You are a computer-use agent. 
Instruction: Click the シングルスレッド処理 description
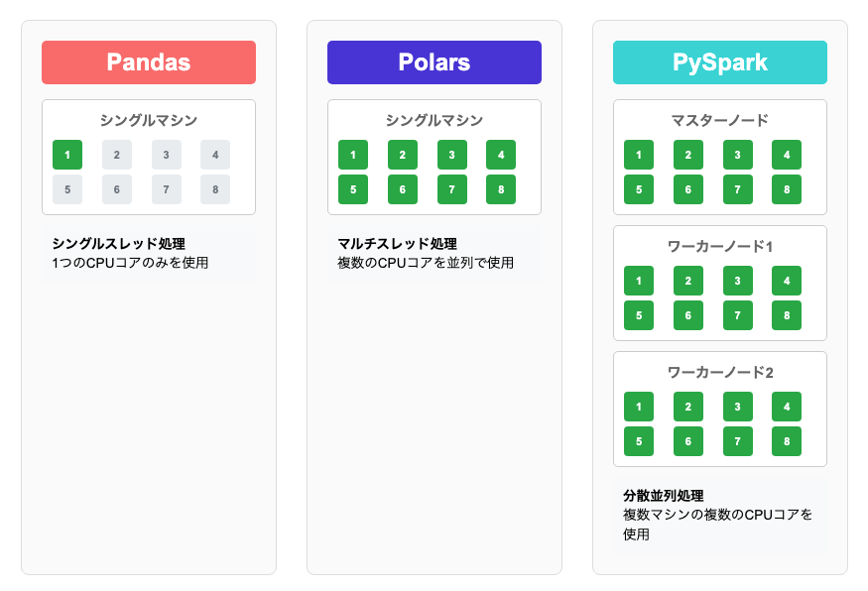point(119,243)
